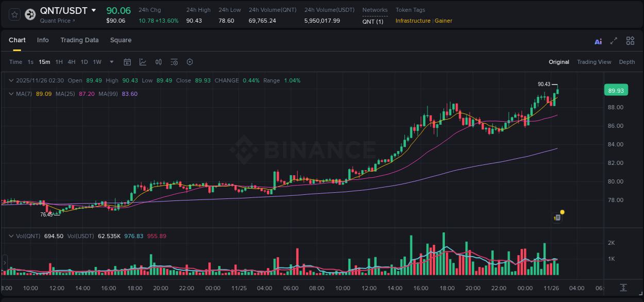Image resolution: width=644 pixels, height=302 pixels.
Task: Collapse the MA indicators row chevron
Action: 11,94
